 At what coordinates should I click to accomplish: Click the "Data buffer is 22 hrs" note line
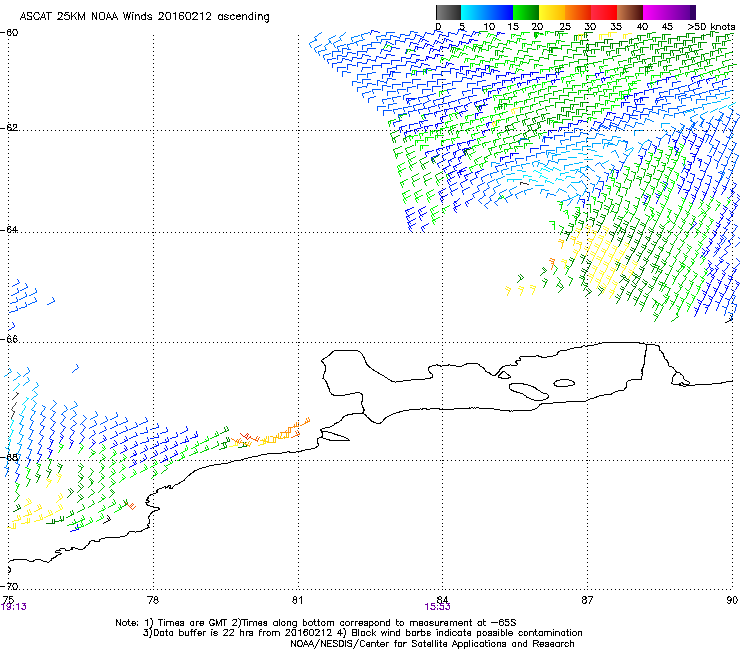click(363, 633)
